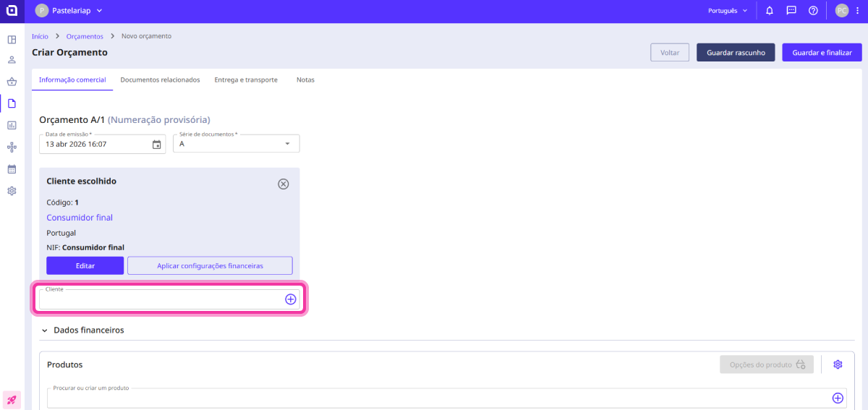Expand Série de documentos dropdown

click(287, 144)
